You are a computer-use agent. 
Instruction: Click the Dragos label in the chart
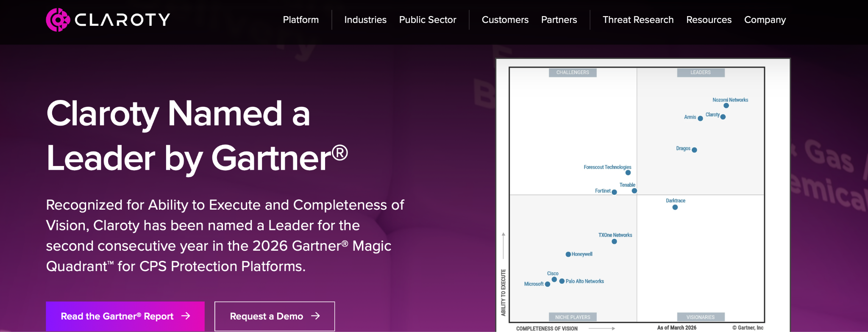683,148
